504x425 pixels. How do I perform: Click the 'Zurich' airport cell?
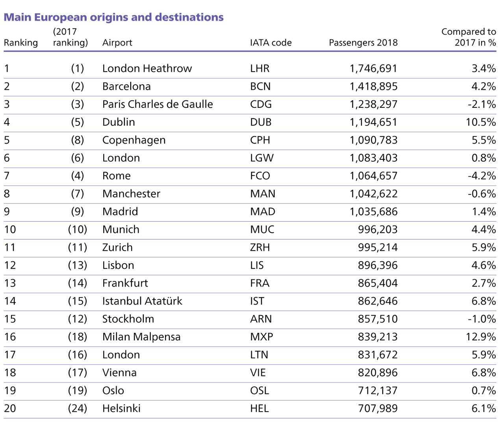point(117,248)
